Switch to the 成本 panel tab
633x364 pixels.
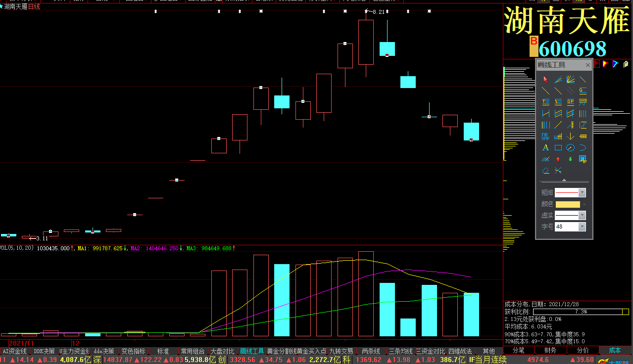click(615, 350)
